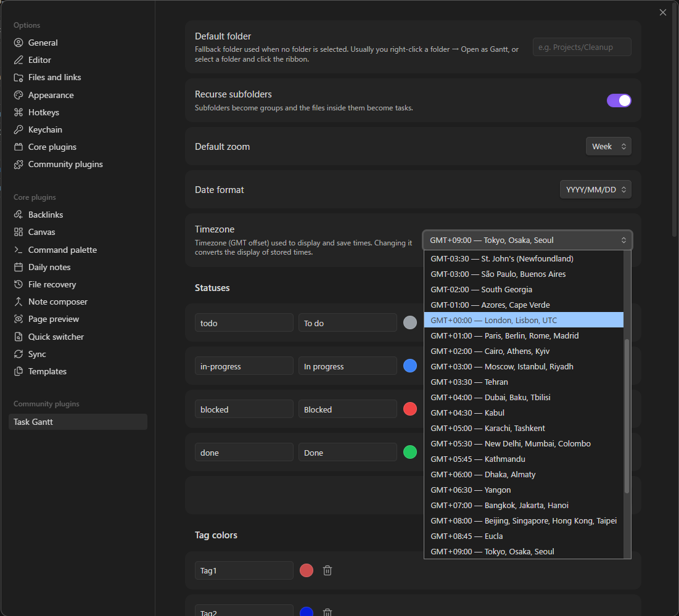Click the Templates copy icon

click(x=18, y=371)
